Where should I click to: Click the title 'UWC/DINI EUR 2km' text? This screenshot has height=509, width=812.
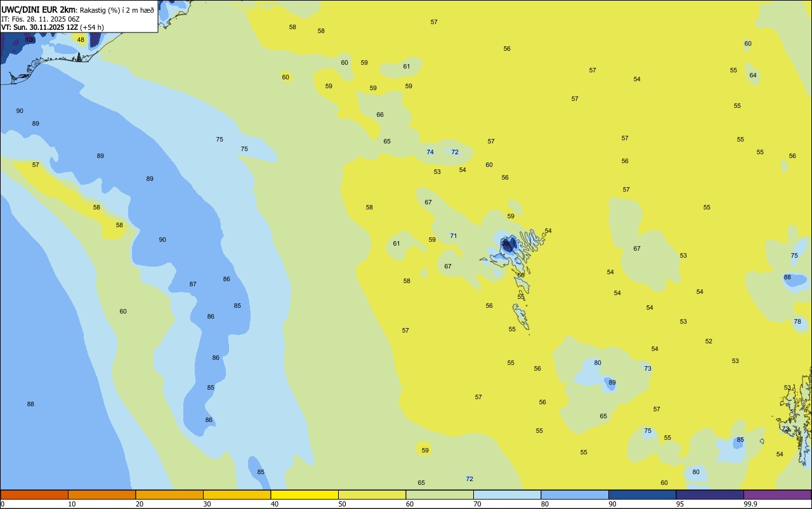39,10
